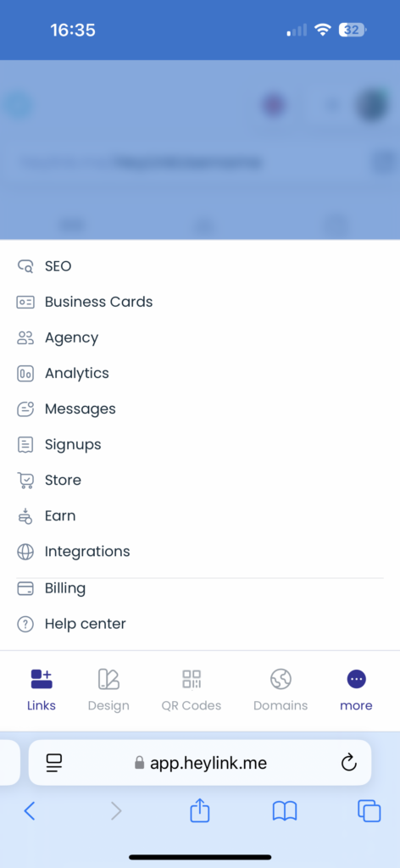Viewport: 400px width, 868px height.
Task: Open Safari bookmarks book icon
Action: 285,811
